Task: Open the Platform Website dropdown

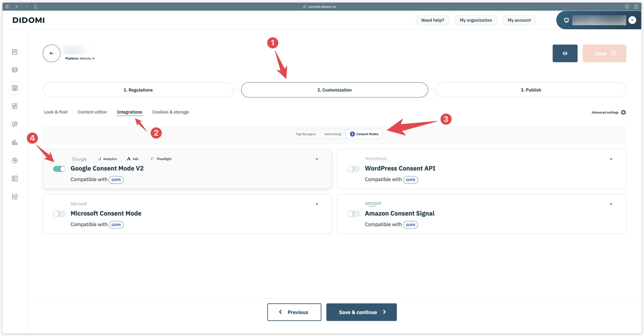Action: 80,59
